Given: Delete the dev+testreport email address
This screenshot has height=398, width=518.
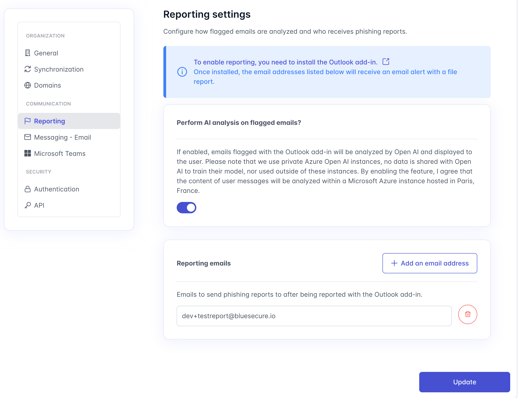Looking at the screenshot, I should [467, 314].
